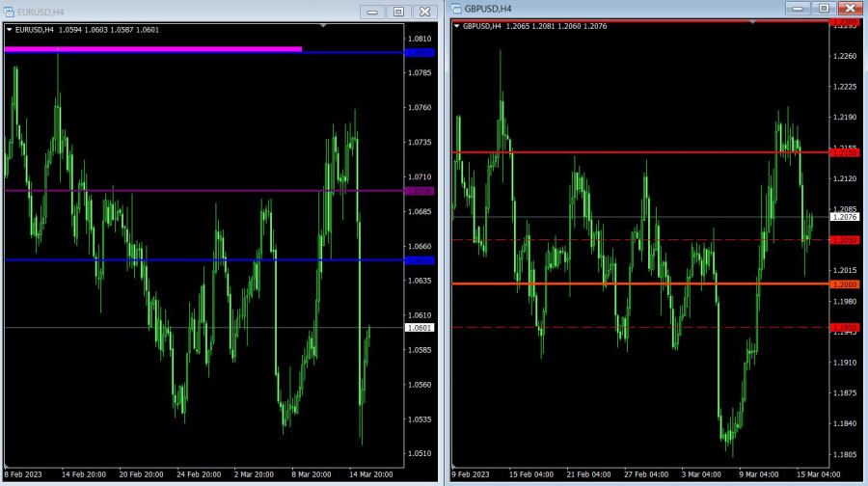Close the EURUSD,H4 chart window

tap(423, 12)
